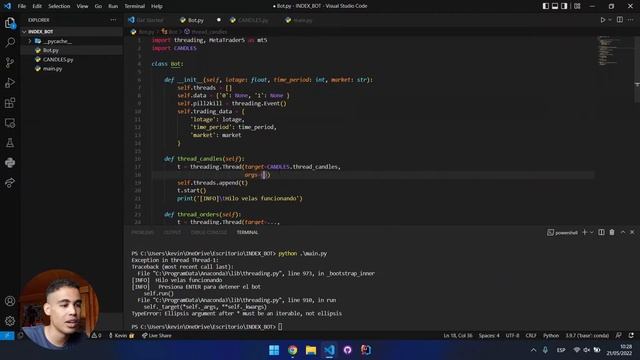Open the Explorer view in activity bar
This screenshot has height=360, width=640.
pyautogui.click(x=10, y=23)
